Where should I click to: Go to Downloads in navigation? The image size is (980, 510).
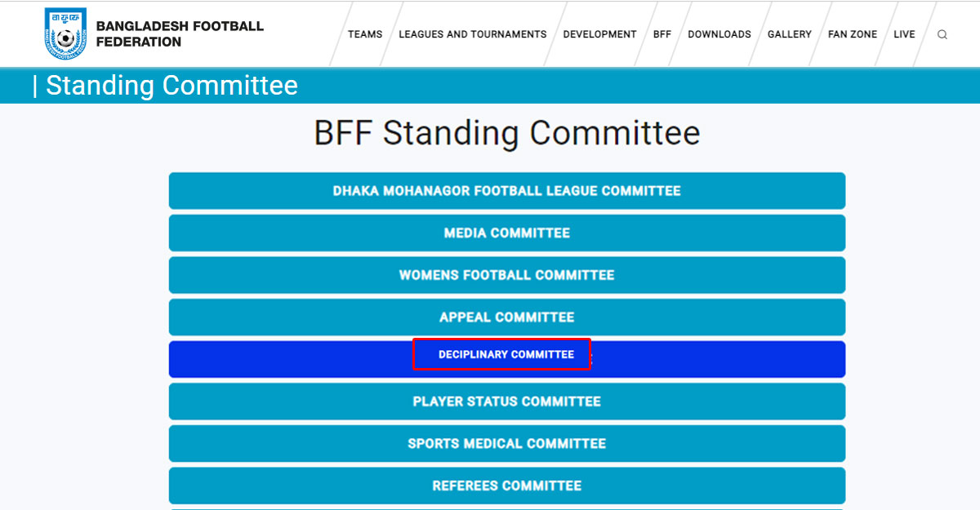coord(719,34)
